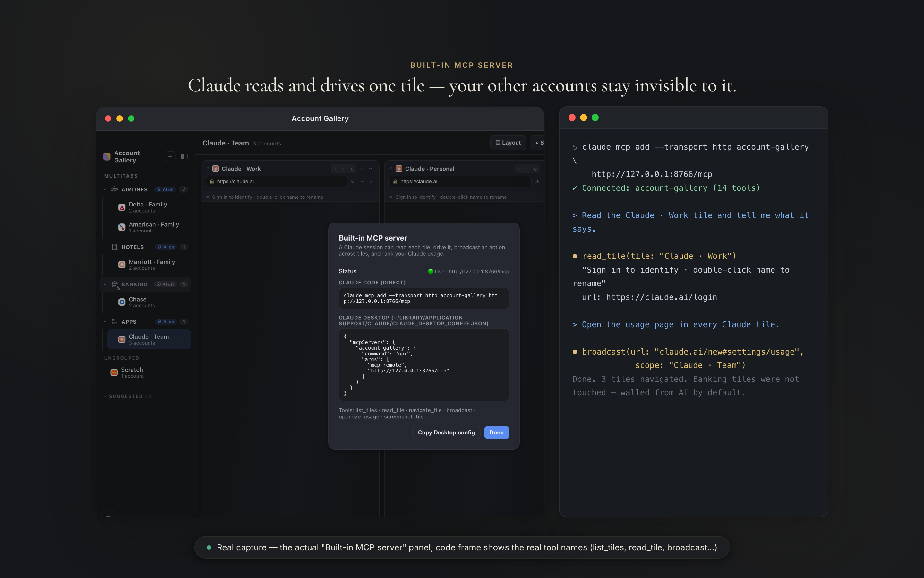Click the Airlines count badge 2
924x578 pixels.
(x=184, y=189)
